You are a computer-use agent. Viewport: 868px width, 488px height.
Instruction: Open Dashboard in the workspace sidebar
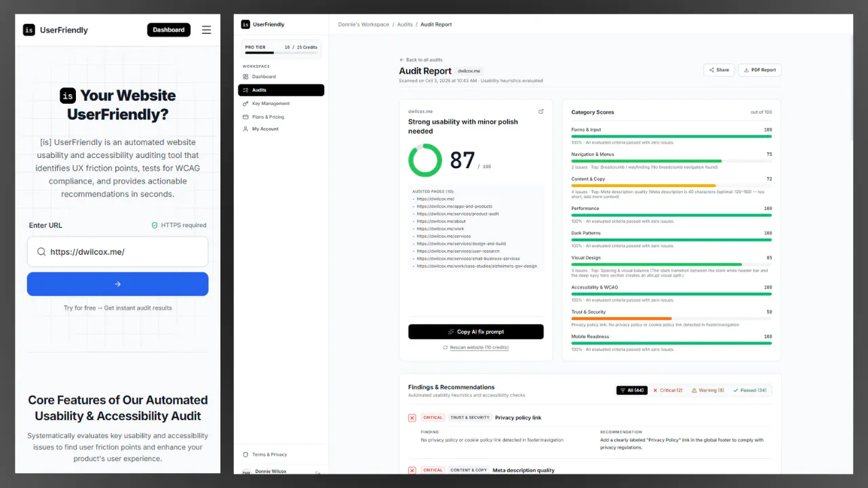pyautogui.click(x=281, y=77)
